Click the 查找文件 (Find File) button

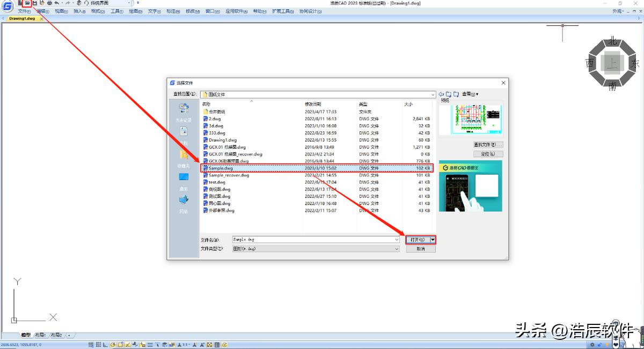[487, 145]
